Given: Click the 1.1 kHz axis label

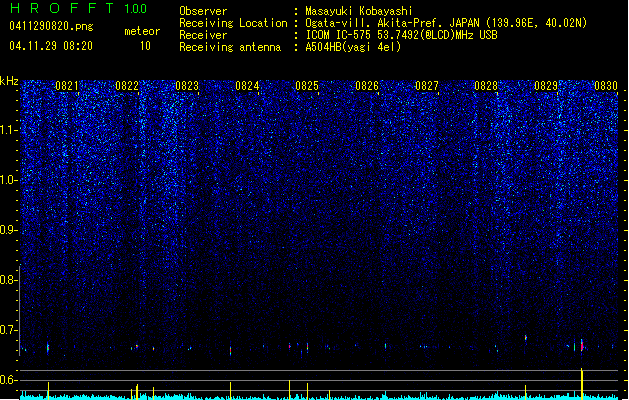Looking at the screenshot, I should pyautogui.click(x=8, y=130).
